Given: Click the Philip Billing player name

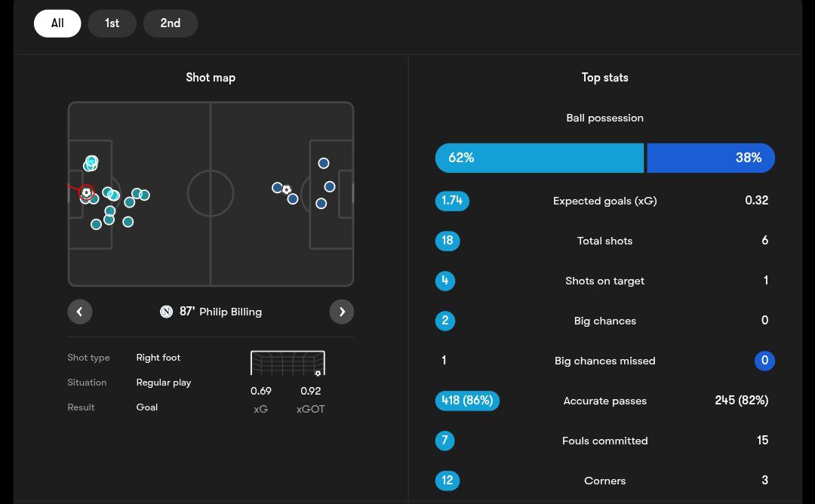Looking at the screenshot, I should pyautogui.click(x=231, y=312).
